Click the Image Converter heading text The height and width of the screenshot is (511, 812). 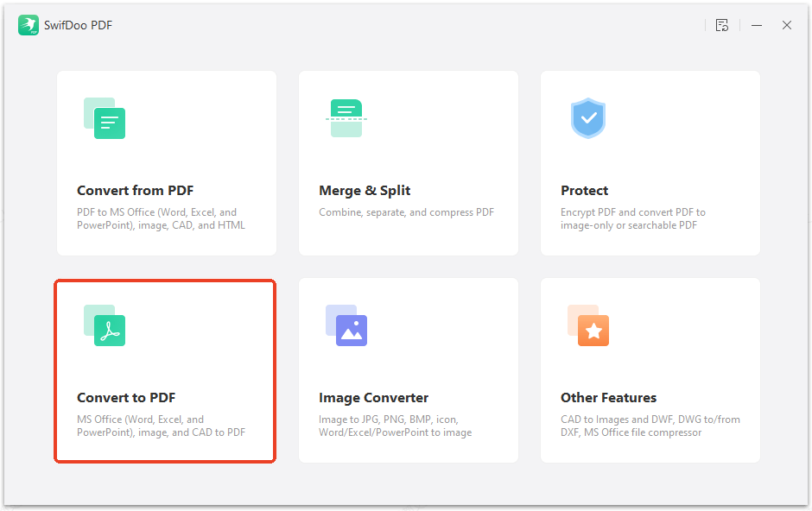click(x=373, y=397)
